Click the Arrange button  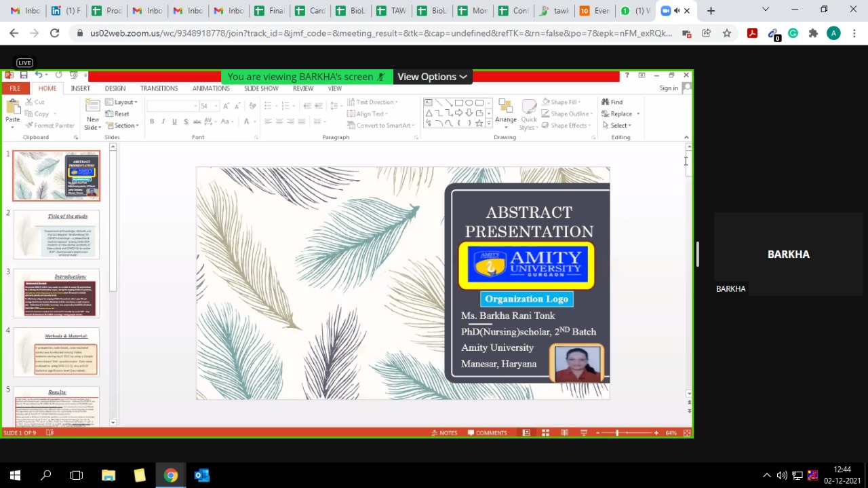pyautogui.click(x=506, y=114)
